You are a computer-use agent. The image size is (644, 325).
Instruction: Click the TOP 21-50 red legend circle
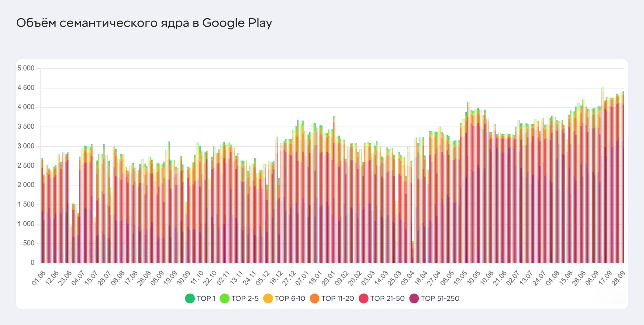coord(364,298)
